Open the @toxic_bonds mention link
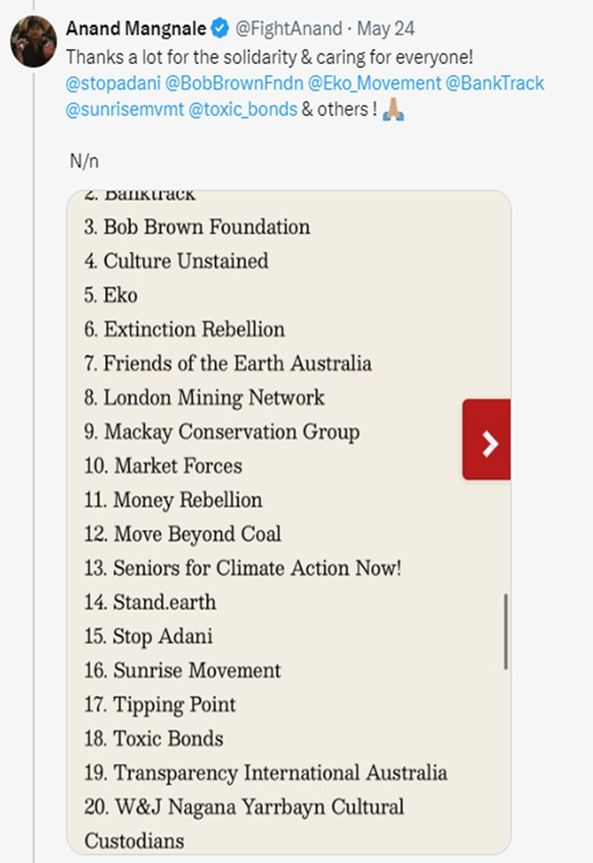Image resolution: width=593 pixels, height=863 pixels. pos(243,110)
